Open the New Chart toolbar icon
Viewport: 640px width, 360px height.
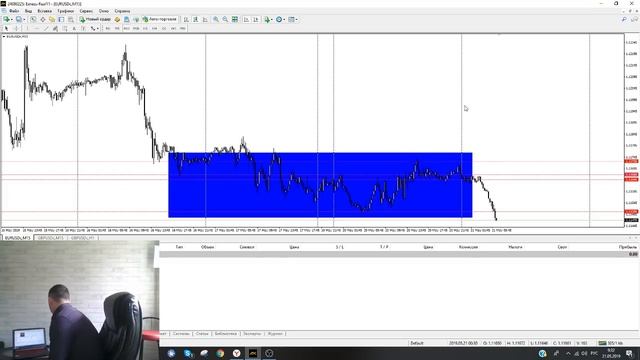[7, 19]
